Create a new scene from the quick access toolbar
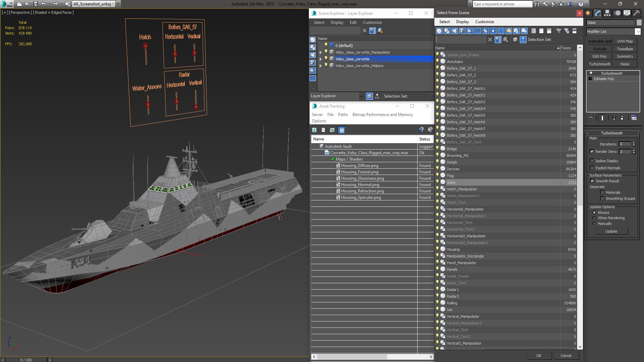 click(x=19, y=4)
